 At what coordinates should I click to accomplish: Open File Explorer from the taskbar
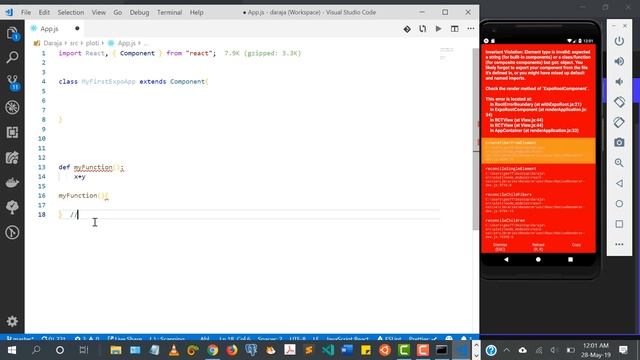[x=116, y=350]
